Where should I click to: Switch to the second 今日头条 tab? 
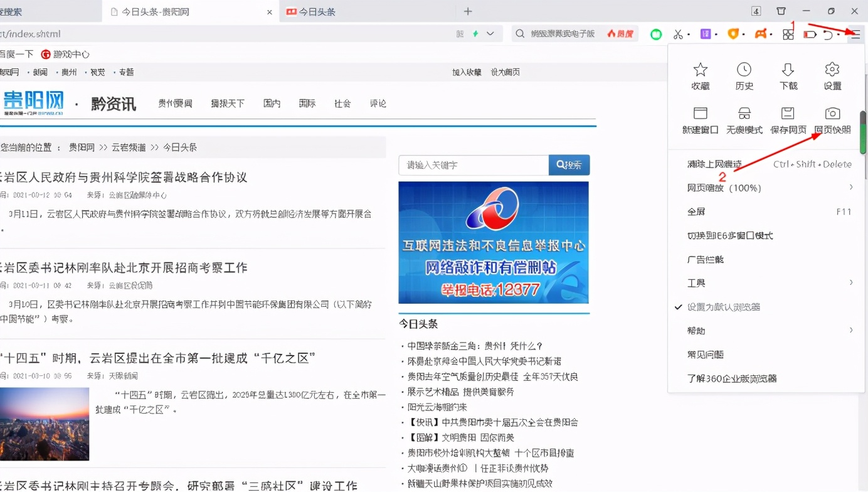pos(367,12)
